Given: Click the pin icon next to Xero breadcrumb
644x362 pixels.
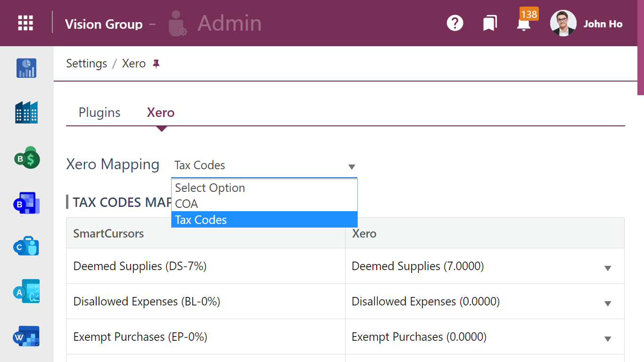Looking at the screenshot, I should pos(157,64).
